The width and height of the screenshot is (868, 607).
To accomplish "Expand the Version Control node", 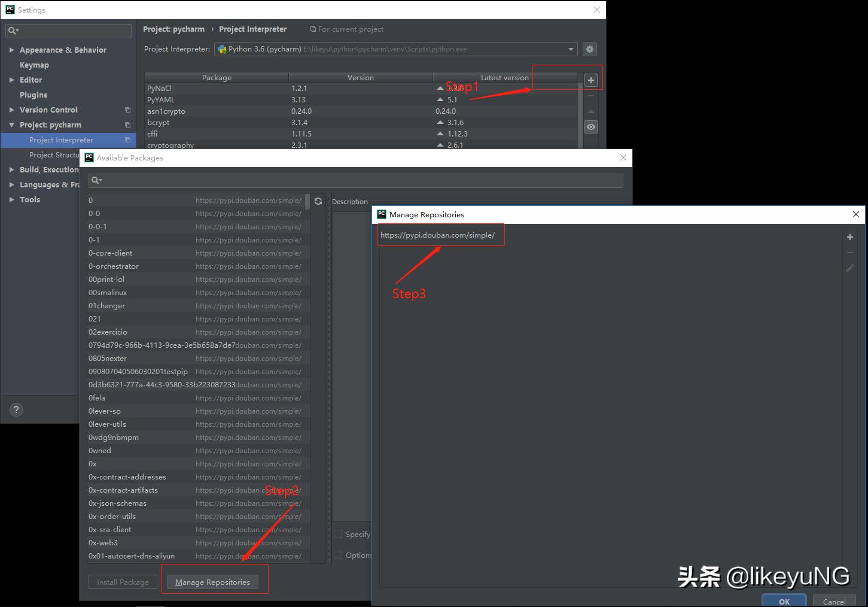I will (x=11, y=110).
